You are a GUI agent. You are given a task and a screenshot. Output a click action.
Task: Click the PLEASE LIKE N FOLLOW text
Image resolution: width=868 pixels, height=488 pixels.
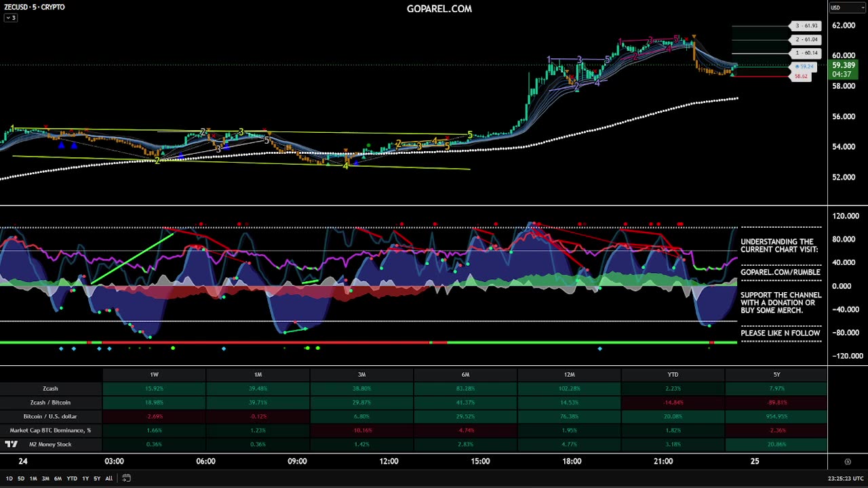coord(781,333)
